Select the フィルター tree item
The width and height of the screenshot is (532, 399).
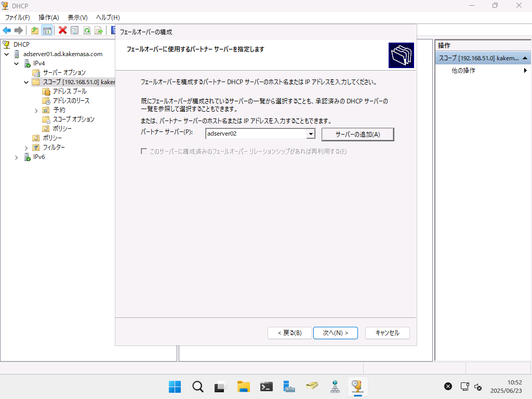pyautogui.click(x=54, y=148)
